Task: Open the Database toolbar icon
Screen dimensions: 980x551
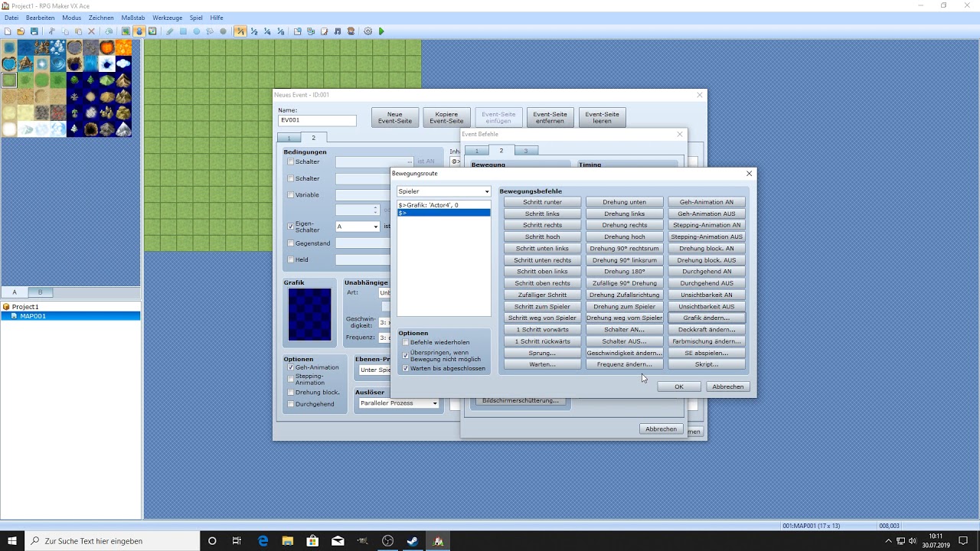Action: point(298,31)
